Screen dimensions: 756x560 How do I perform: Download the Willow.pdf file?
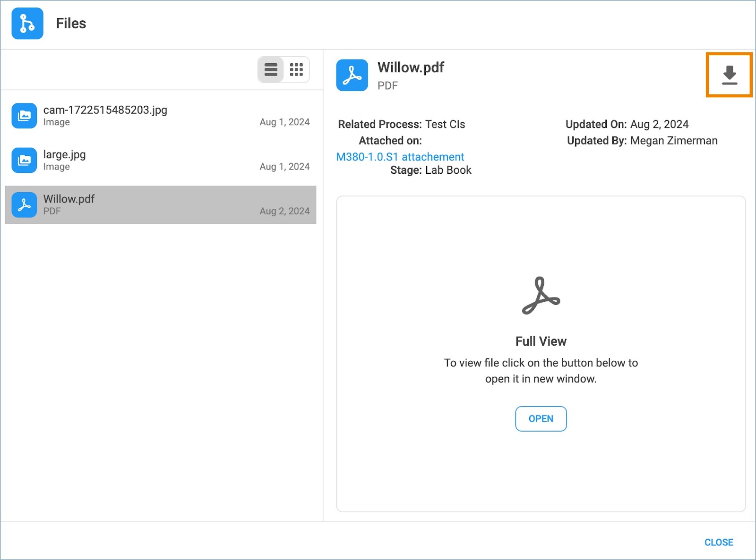coord(729,75)
